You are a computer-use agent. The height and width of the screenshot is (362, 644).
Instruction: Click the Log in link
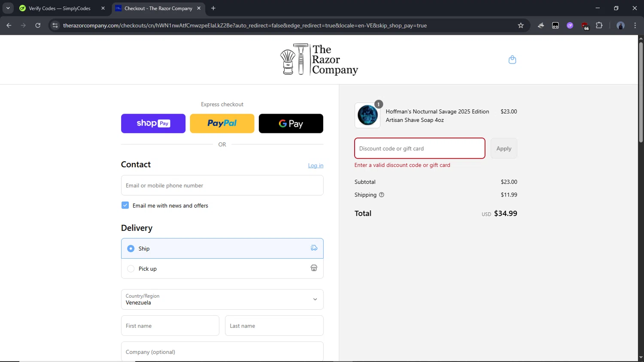point(316,166)
